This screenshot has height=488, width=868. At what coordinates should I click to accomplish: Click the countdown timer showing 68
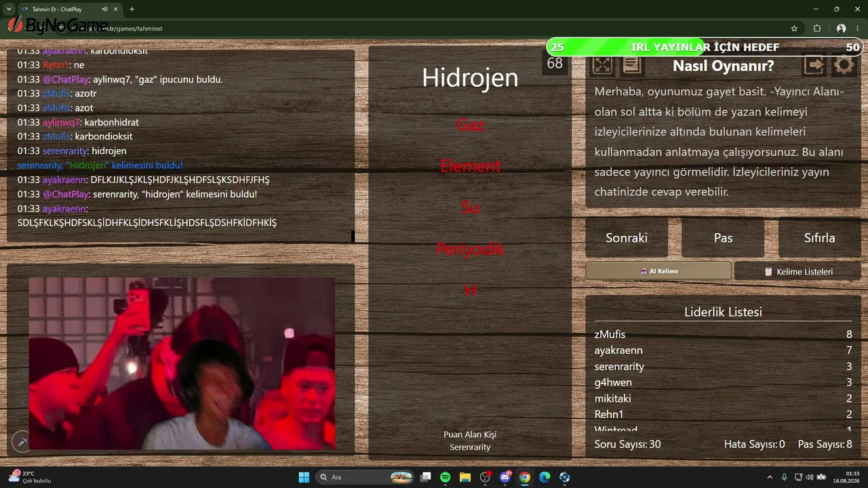point(555,64)
